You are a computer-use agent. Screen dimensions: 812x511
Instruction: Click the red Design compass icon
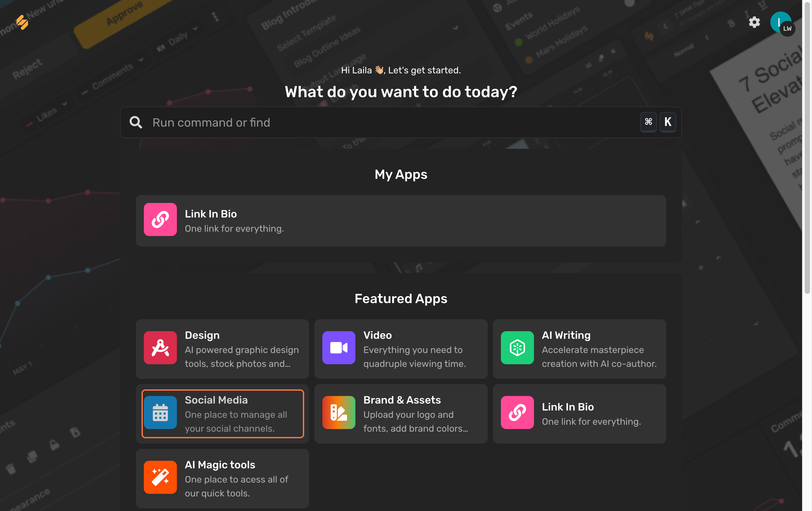point(160,347)
